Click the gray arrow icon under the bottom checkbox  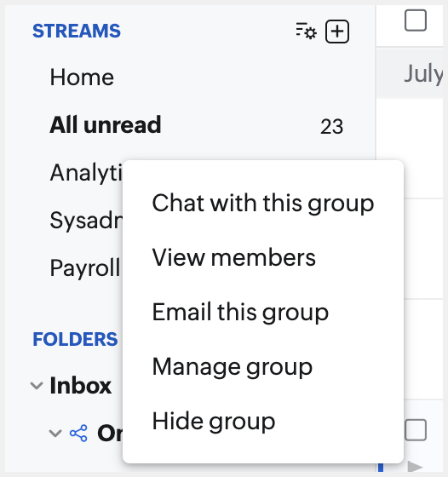[415, 467]
